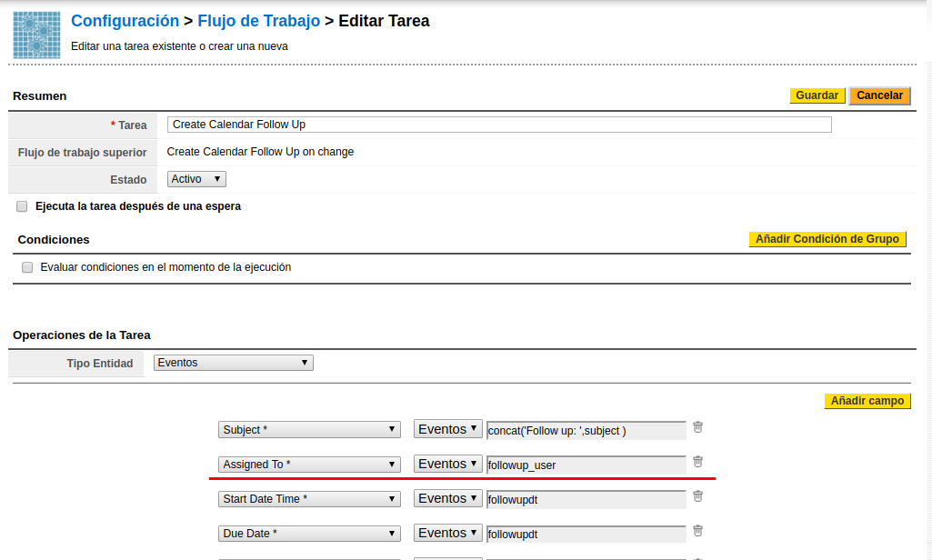Click the Cancelar button
Screen dimensions: 932x560
coord(879,95)
